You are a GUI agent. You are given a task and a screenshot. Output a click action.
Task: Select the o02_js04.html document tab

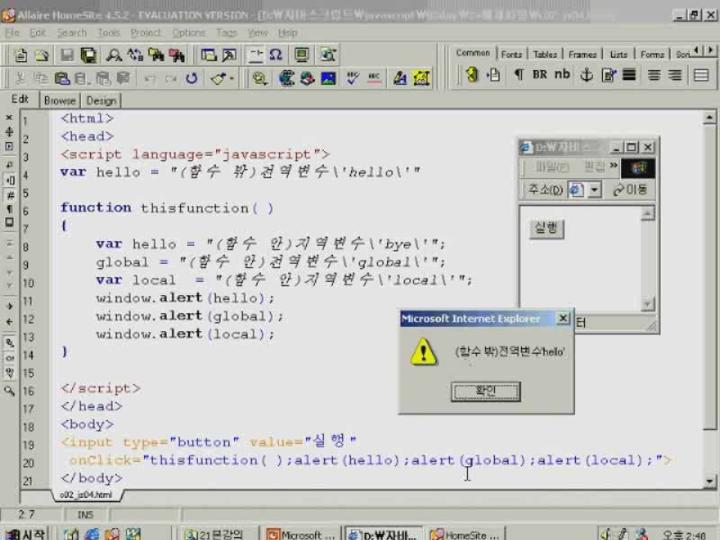[x=86, y=495]
